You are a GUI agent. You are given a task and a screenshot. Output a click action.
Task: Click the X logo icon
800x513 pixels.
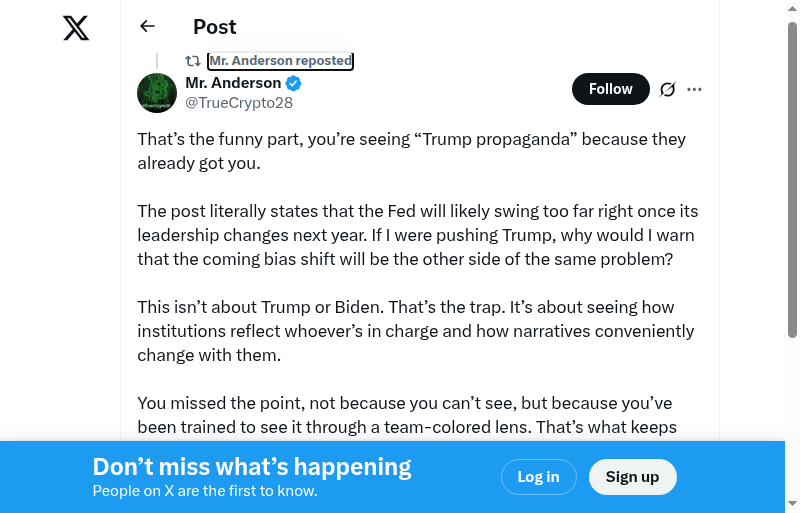[x=76, y=28]
